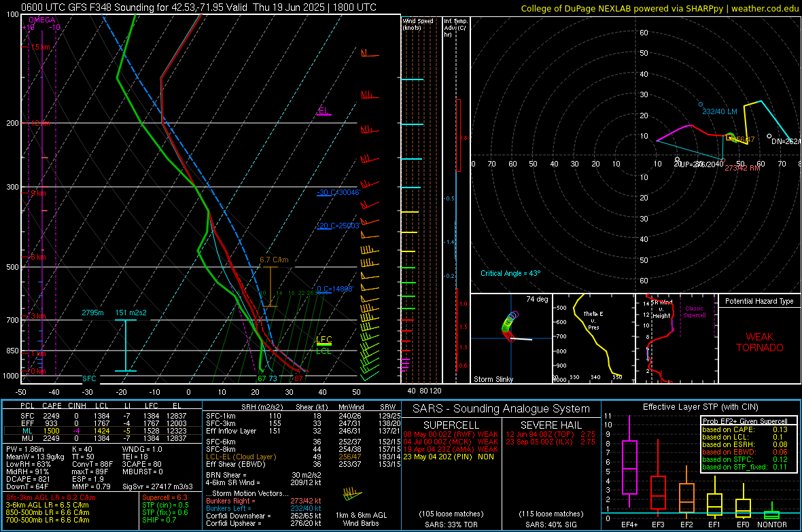Click the 'Critical Angle = 43°' text
Viewport: 802px width, 532px height.
pos(510,273)
